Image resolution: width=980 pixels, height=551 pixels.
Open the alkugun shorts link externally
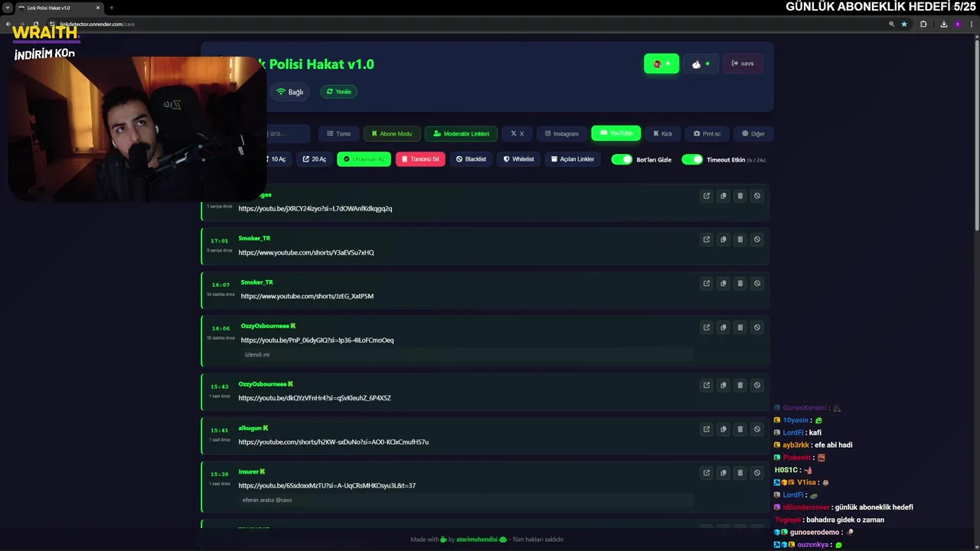point(706,429)
